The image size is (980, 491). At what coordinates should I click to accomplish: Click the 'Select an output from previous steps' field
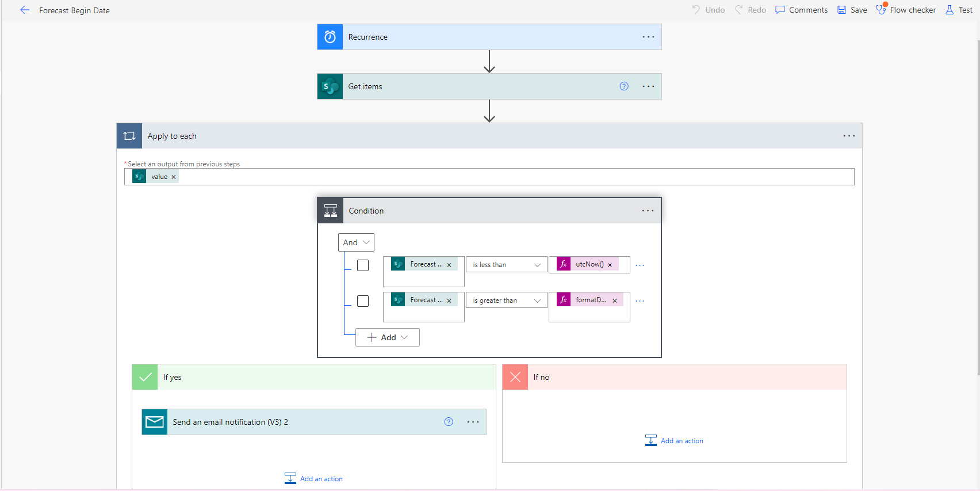pyautogui.click(x=489, y=177)
